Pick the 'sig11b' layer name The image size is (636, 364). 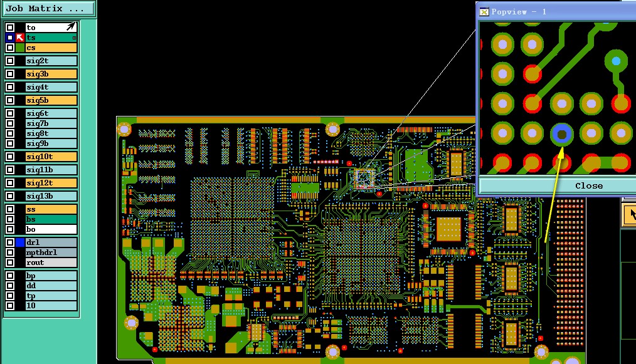[x=51, y=170]
